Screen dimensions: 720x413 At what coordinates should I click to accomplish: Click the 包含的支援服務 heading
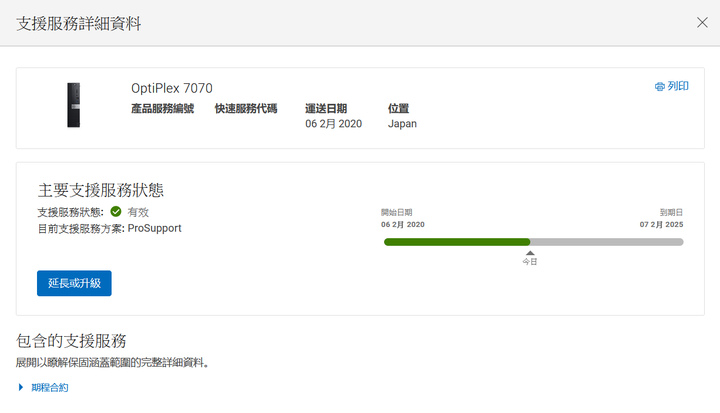(71, 341)
